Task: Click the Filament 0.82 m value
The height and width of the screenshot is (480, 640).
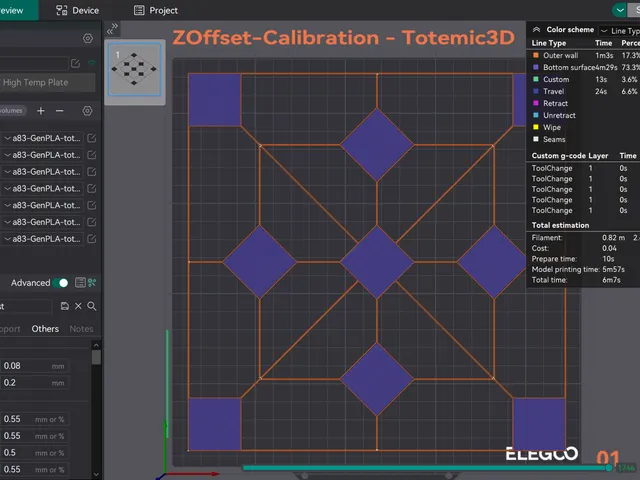Action: [x=613, y=238]
